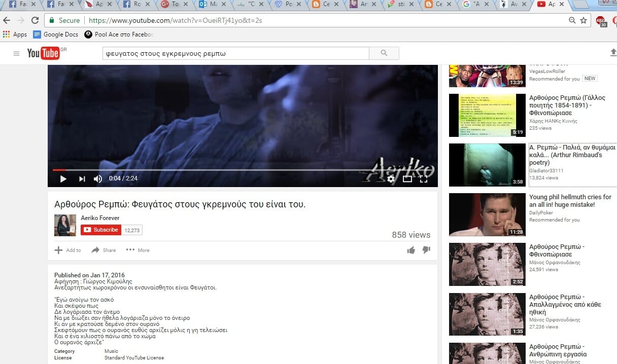The image size is (617, 364).
Task: Open the ABP Adblock Plus extension
Action: 601,21
